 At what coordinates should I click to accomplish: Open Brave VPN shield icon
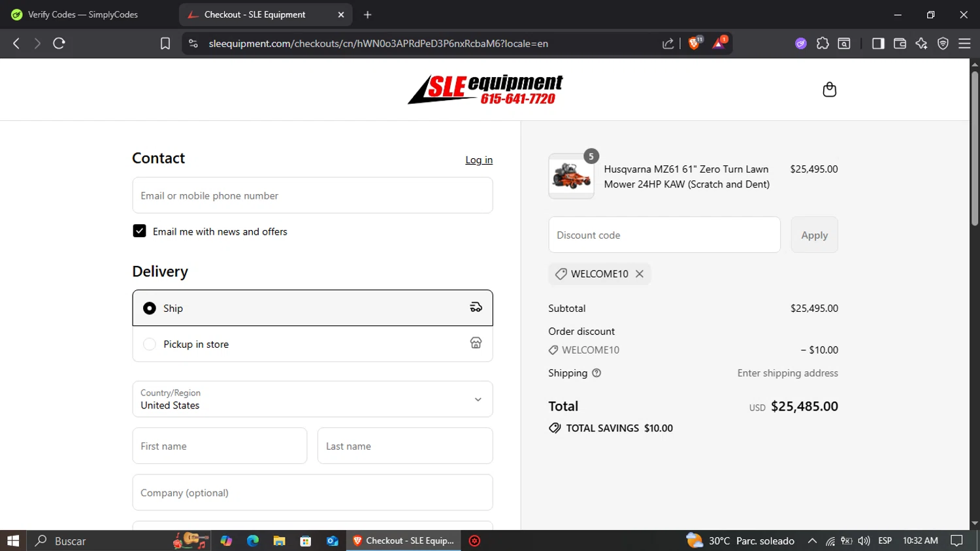pos(943,43)
